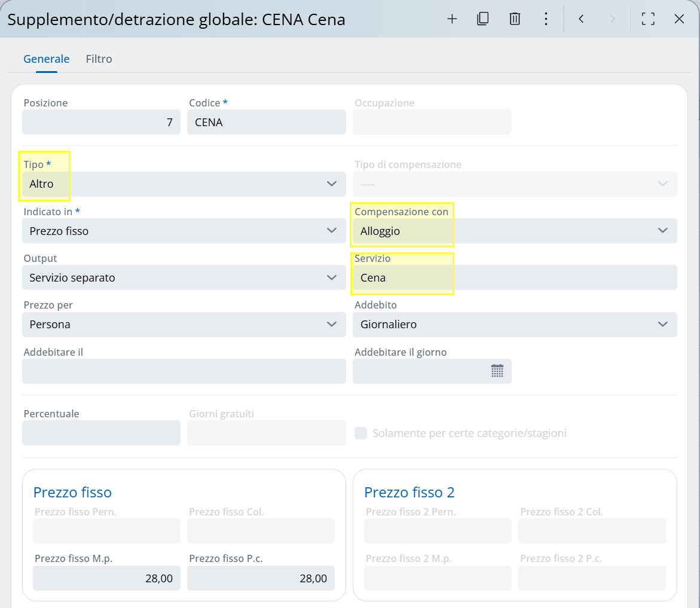The image size is (700, 608).
Task: Enable Solamente per certe categorie/stagioni
Action: click(360, 432)
